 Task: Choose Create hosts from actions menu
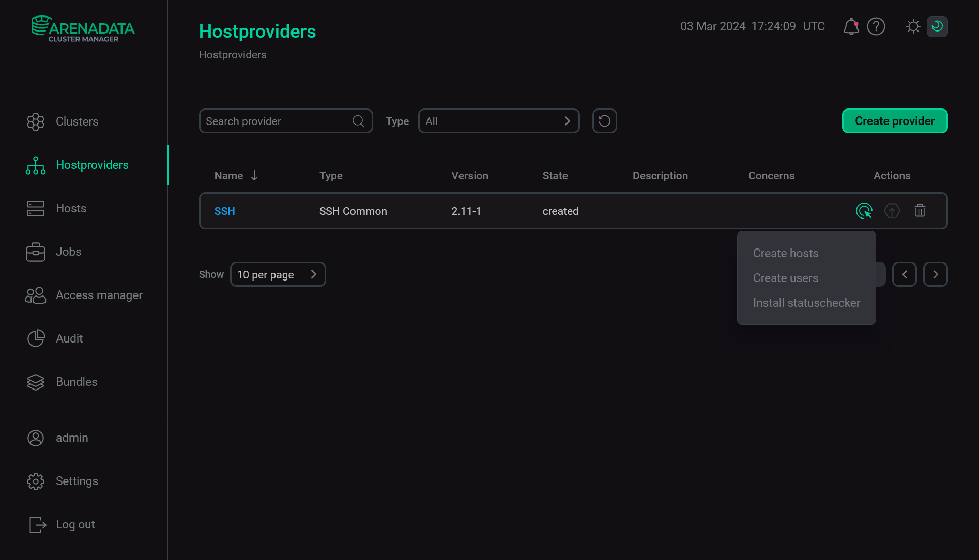pos(786,253)
